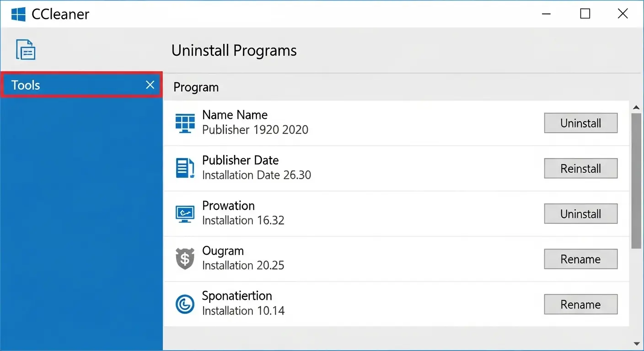Select "Installation Date 26.30" text
The image size is (644, 351).
pos(257,175)
